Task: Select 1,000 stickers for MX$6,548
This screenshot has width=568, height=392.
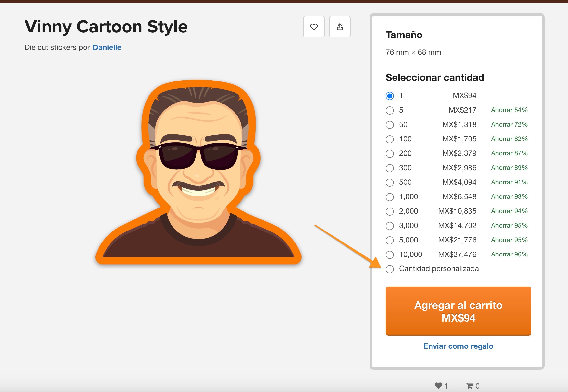Action: (389, 197)
